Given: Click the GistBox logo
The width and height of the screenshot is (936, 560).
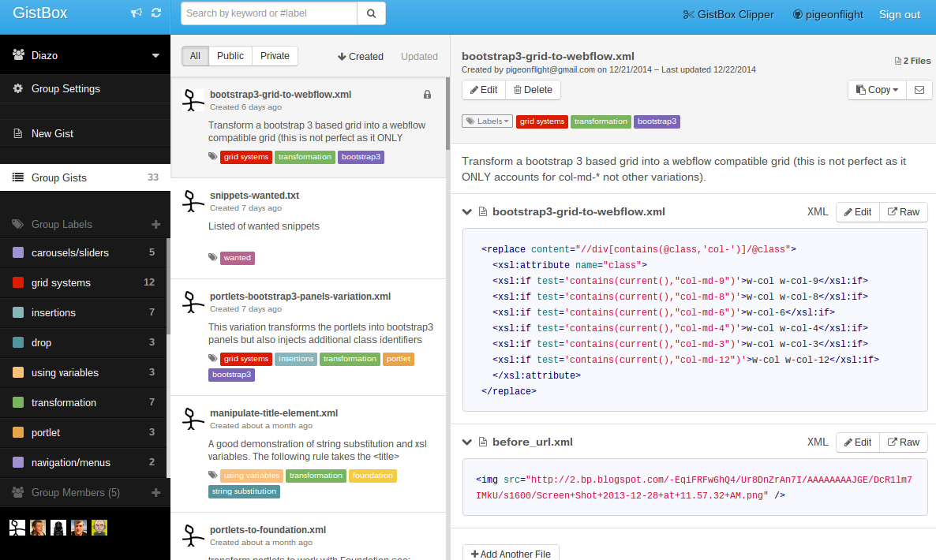Looking at the screenshot, I should coord(40,13).
